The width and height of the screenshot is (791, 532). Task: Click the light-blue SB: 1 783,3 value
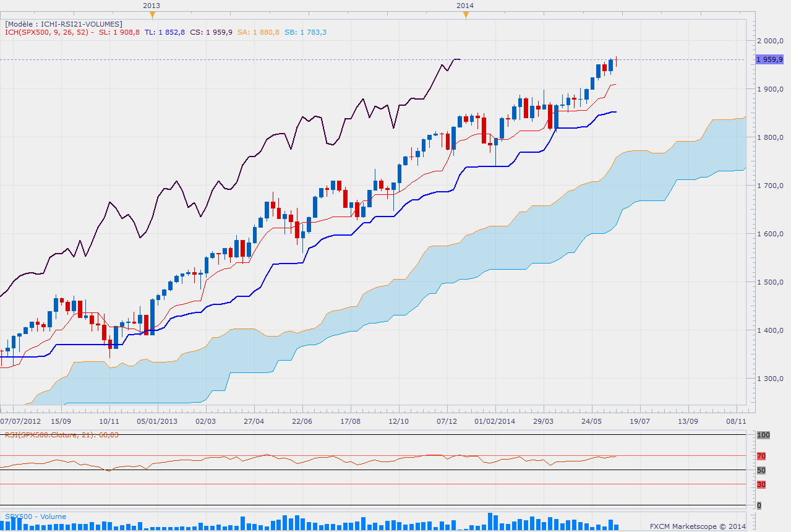[306, 32]
